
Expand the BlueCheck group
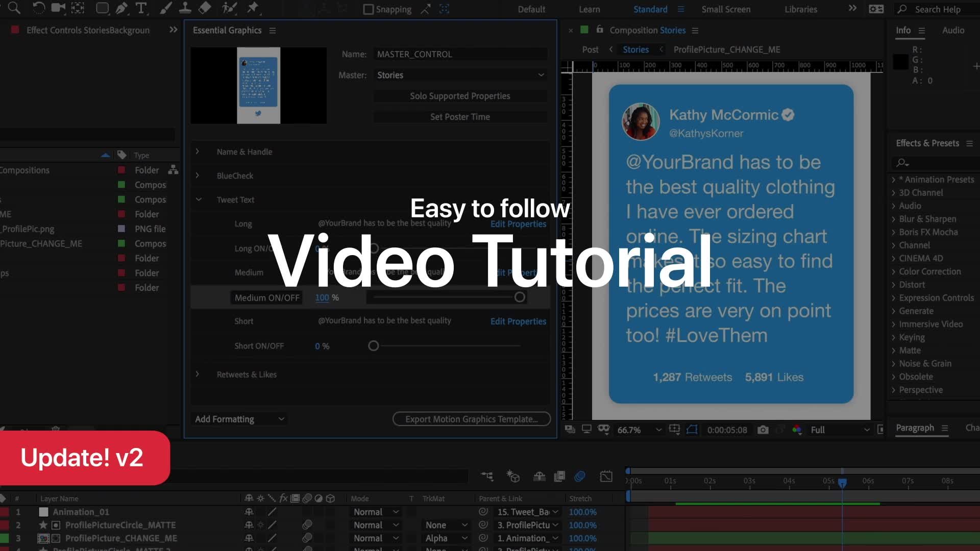(x=197, y=176)
